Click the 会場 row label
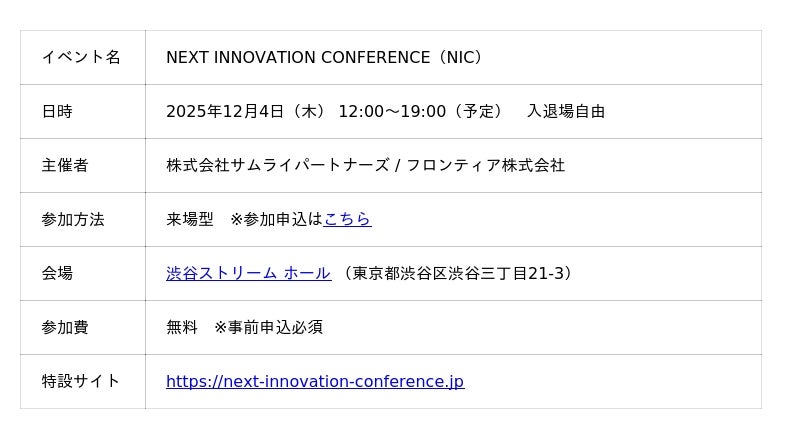The width and height of the screenshot is (800, 439). coord(57,273)
